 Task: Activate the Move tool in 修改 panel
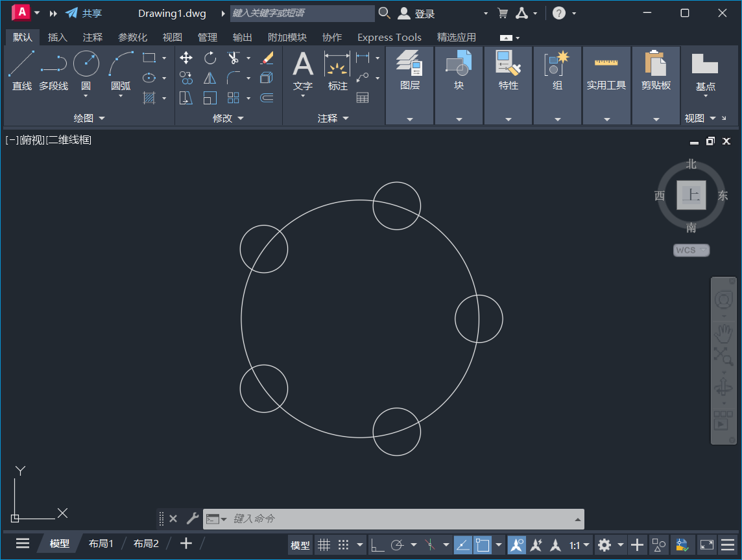pos(185,58)
